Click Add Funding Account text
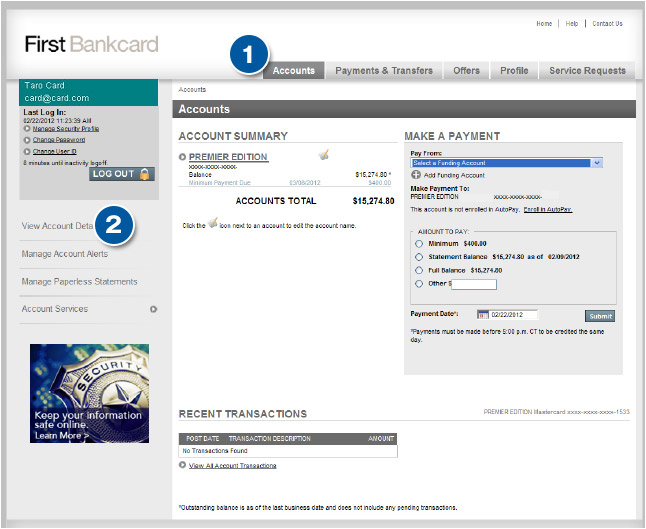The height and width of the screenshot is (529, 646). pyautogui.click(x=454, y=175)
